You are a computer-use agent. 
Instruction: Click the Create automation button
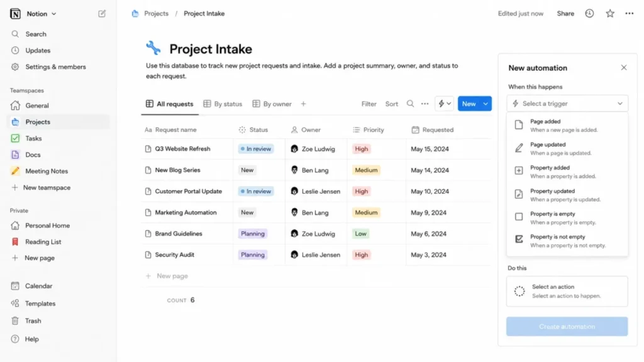(x=567, y=326)
